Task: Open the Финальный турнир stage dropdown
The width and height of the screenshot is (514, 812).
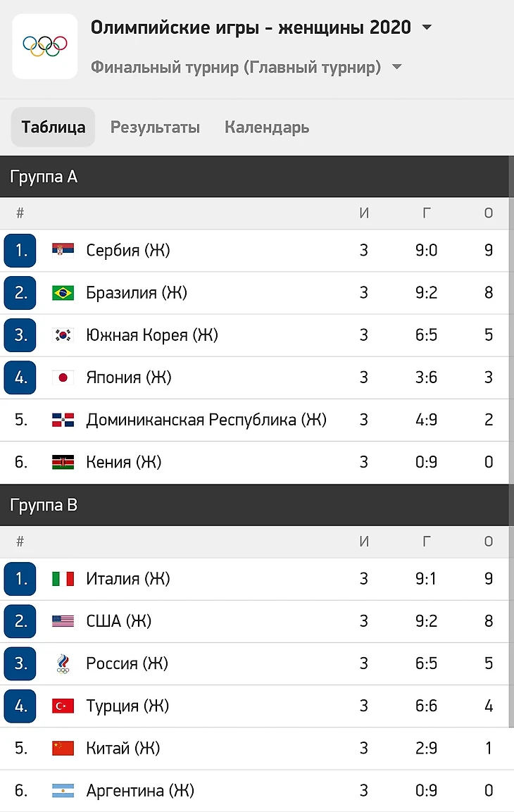Action: click(396, 67)
